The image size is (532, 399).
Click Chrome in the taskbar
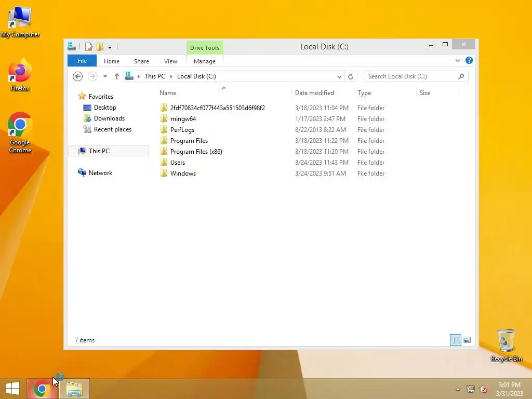click(x=42, y=389)
